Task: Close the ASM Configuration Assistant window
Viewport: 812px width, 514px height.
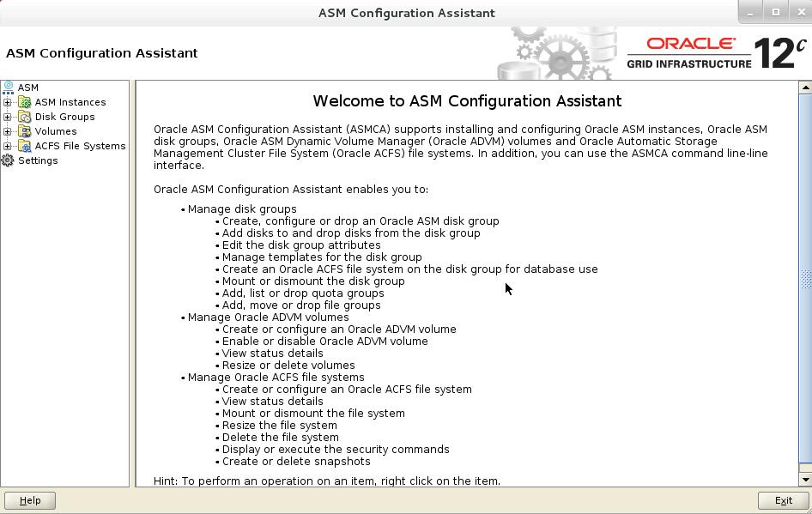Action: point(801,12)
